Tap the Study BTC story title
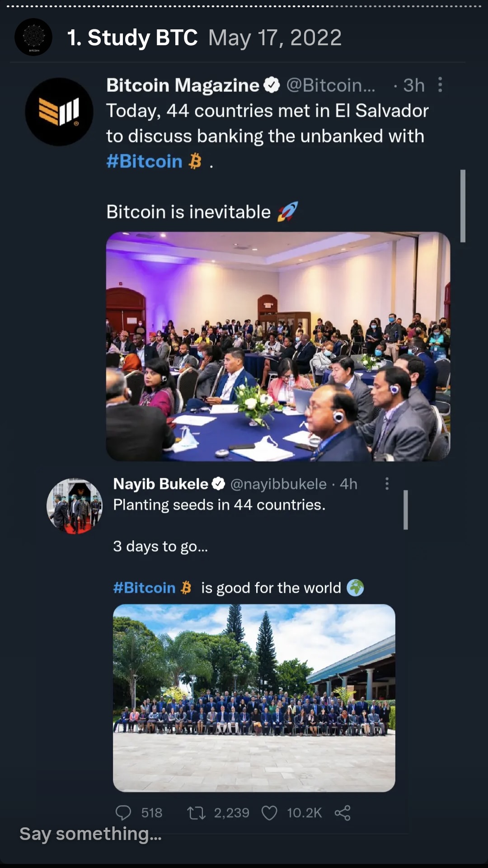 (132, 38)
